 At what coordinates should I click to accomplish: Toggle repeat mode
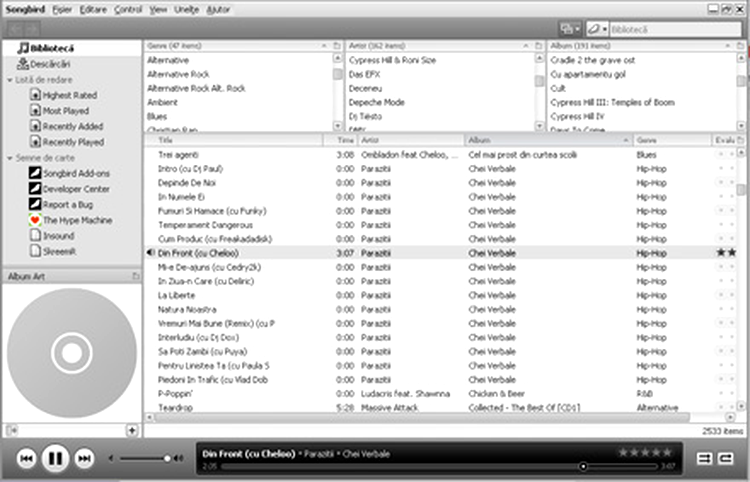pyautogui.click(x=726, y=459)
